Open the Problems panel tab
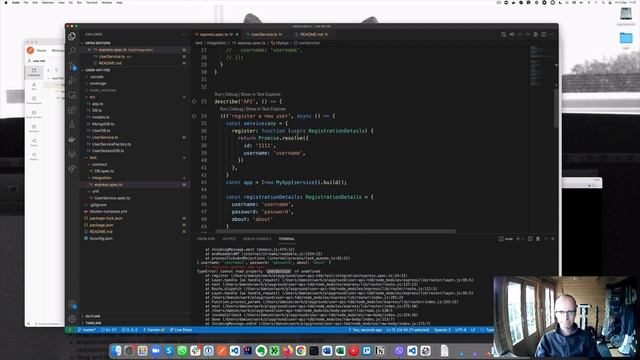 pos(206,239)
